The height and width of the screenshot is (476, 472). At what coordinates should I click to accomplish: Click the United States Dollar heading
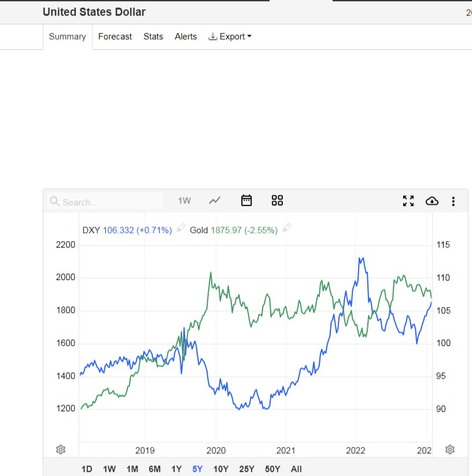tap(94, 12)
